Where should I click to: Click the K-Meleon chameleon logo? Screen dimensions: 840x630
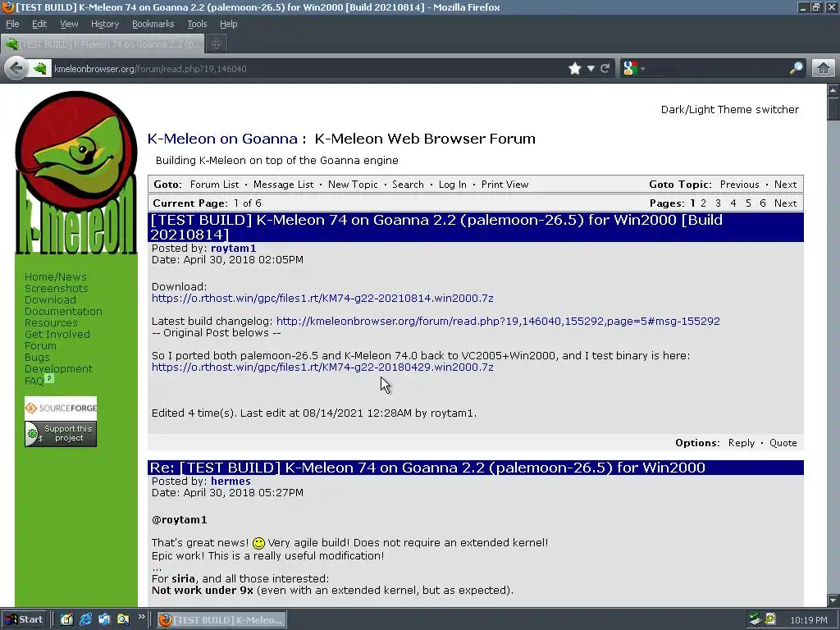click(x=76, y=172)
